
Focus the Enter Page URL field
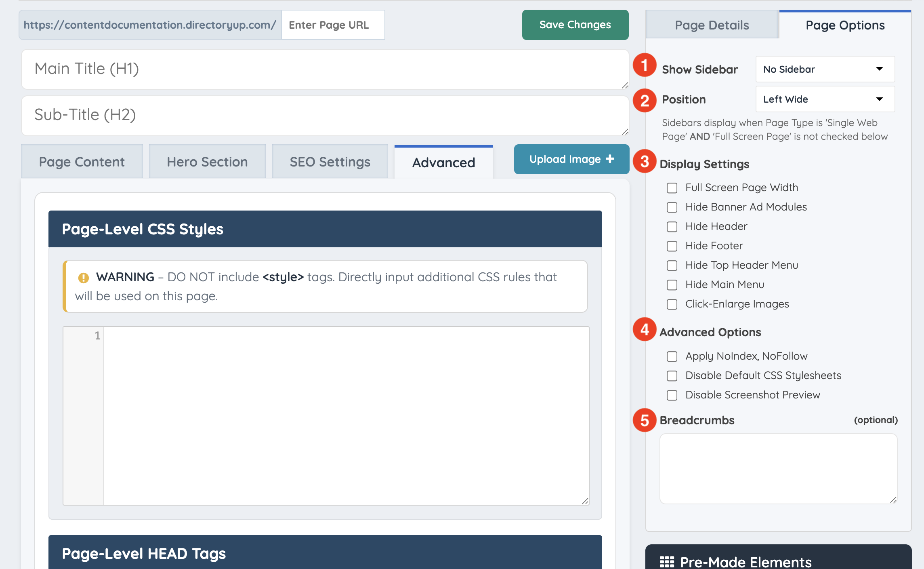pos(333,25)
